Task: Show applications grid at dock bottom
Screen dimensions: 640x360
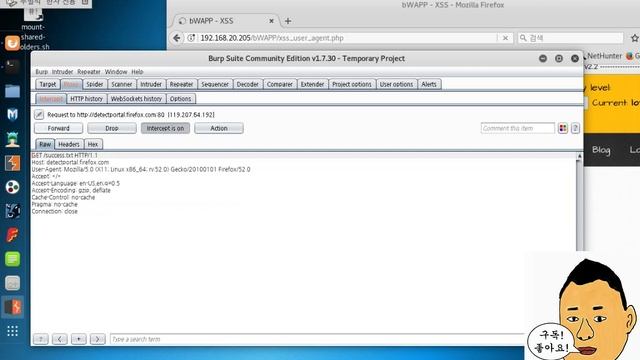Action: click(x=12, y=331)
